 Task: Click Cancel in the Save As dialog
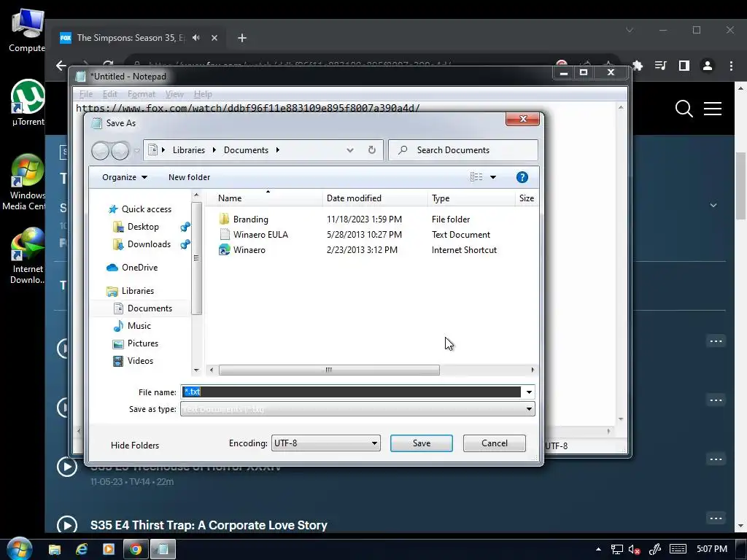[x=494, y=443]
